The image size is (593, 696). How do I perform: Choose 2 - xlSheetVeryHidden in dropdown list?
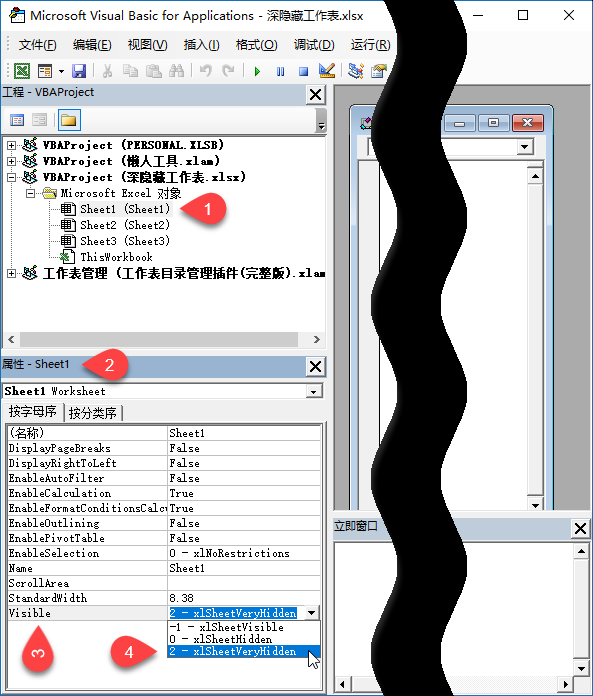pyautogui.click(x=244, y=651)
